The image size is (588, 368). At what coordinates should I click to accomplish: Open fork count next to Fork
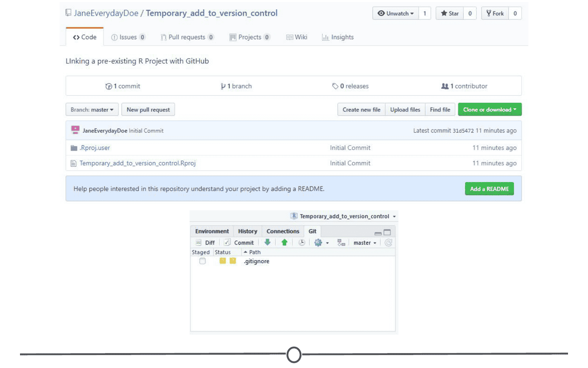(x=515, y=13)
